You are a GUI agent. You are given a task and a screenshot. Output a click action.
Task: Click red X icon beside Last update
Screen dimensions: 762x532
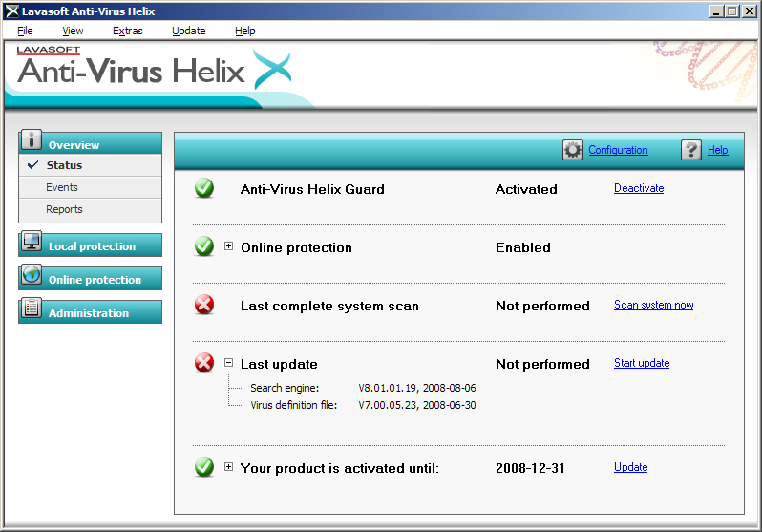point(204,363)
